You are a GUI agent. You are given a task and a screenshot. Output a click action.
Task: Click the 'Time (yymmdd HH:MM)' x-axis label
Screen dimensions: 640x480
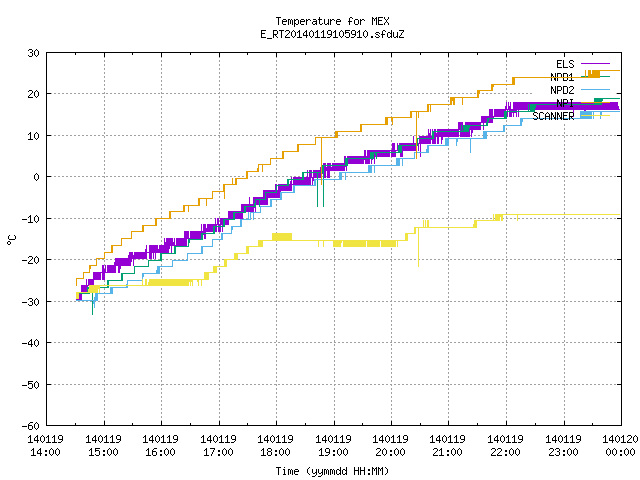click(332, 471)
